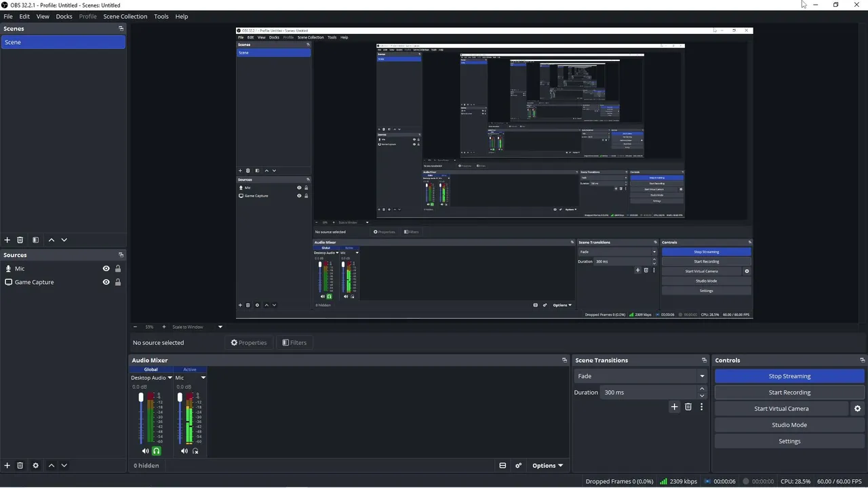Lock the Game Capture source
The image size is (868, 488).
pos(118,282)
